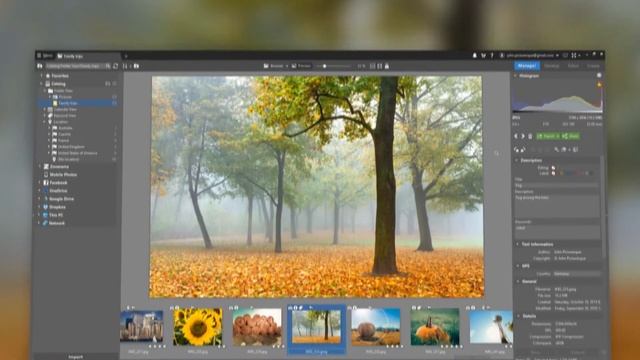Select the highlighted Family trips folder
This screenshot has height=360, width=640.
click(x=68, y=103)
